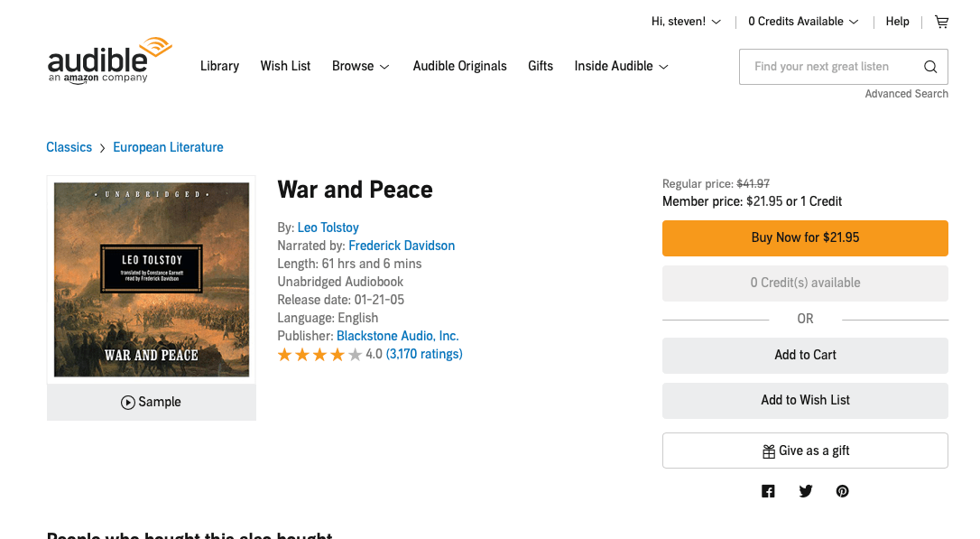980x539 pixels.
Task: Expand the 0 Credits Available dropdown
Action: pyautogui.click(x=801, y=21)
